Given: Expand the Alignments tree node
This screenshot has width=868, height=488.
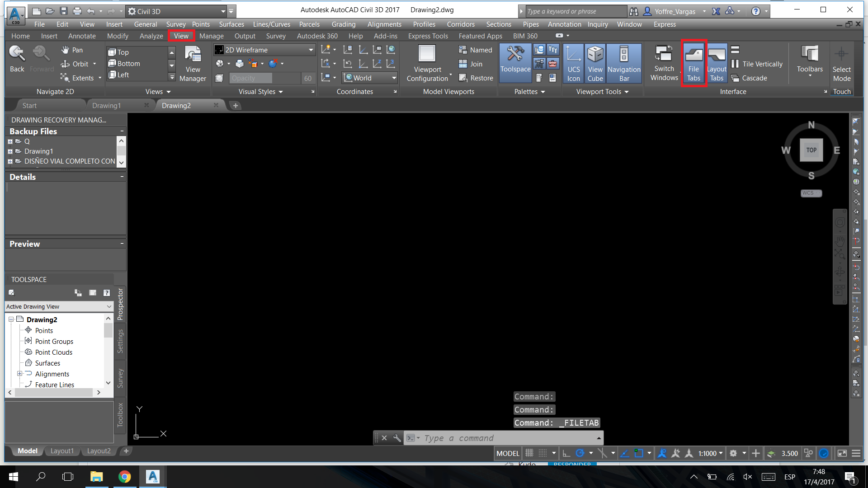Looking at the screenshot, I should [19, 374].
